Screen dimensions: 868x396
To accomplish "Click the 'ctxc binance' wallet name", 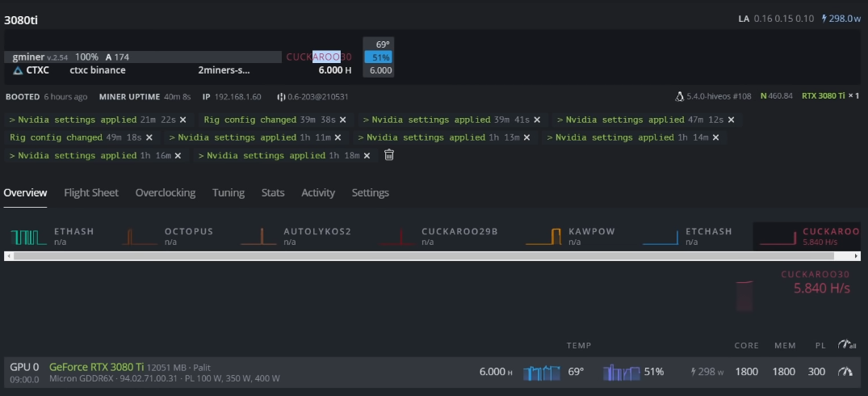I will click(98, 70).
